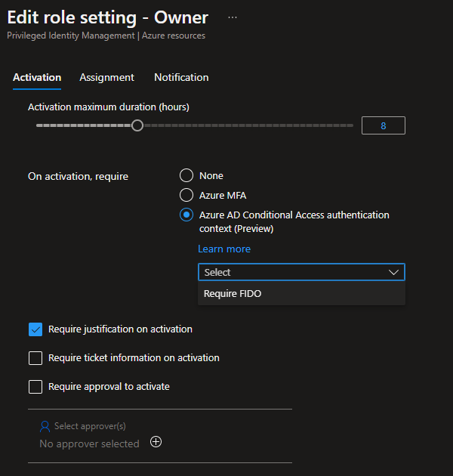The width and height of the screenshot is (453, 476).
Task: Choose Require FIDO from the dropdown list
Action: coord(301,294)
